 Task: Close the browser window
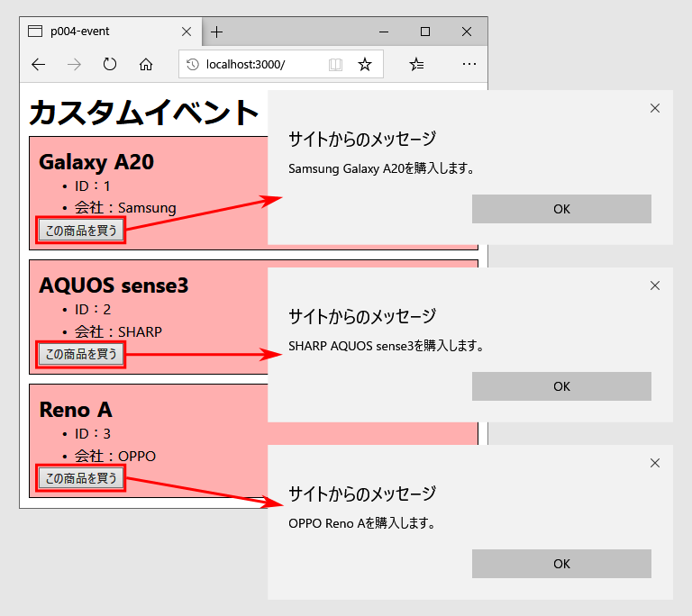tap(467, 32)
